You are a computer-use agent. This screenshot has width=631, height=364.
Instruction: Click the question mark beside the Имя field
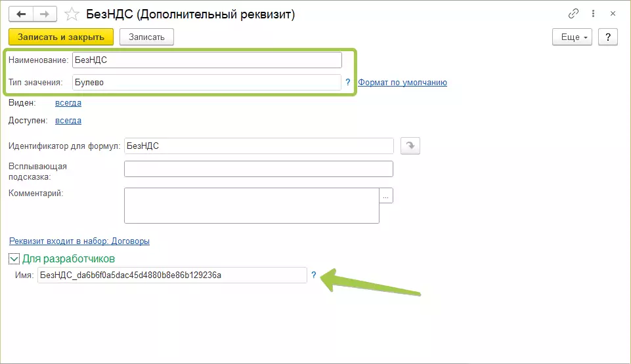coord(314,275)
